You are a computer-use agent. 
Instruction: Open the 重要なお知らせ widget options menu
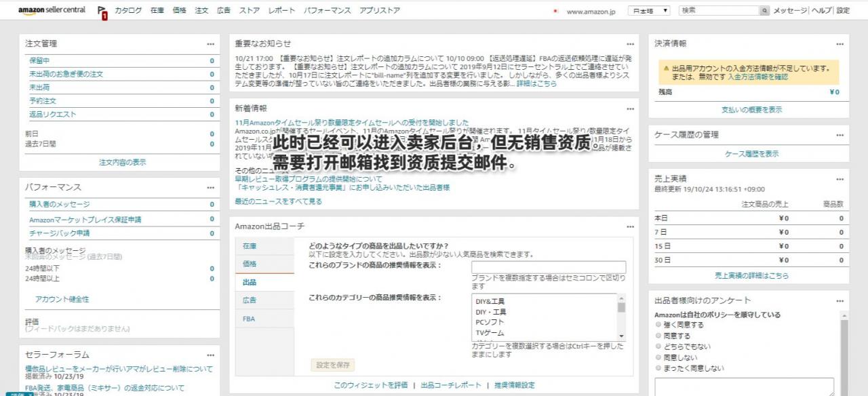point(630,44)
